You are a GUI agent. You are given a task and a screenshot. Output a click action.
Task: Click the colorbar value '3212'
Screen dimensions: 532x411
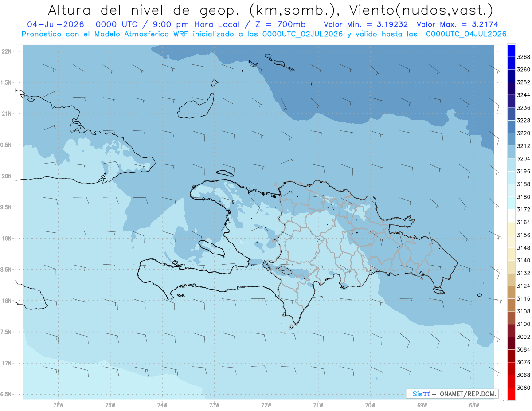tap(524, 146)
